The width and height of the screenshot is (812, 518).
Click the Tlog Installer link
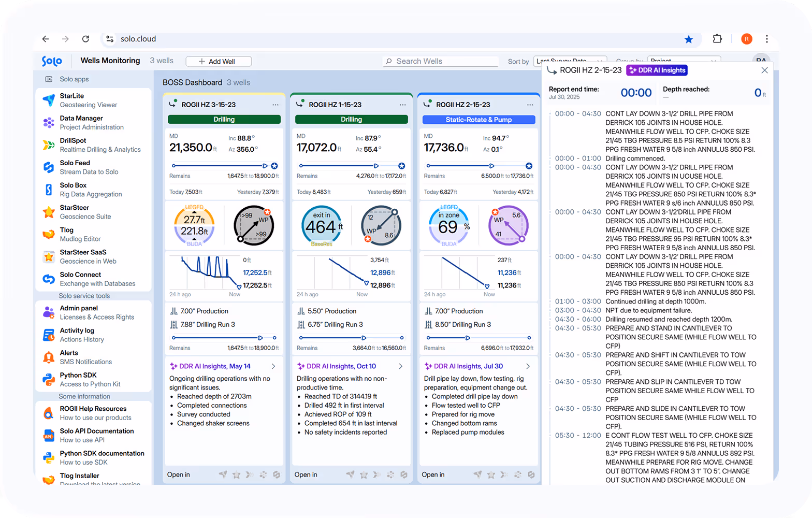pos(79,476)
